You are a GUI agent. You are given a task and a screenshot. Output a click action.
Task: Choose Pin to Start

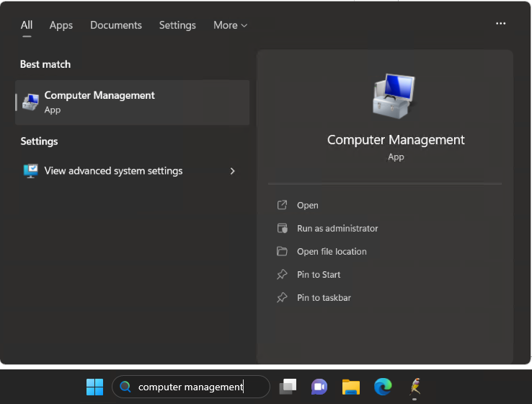coord(319,274)
